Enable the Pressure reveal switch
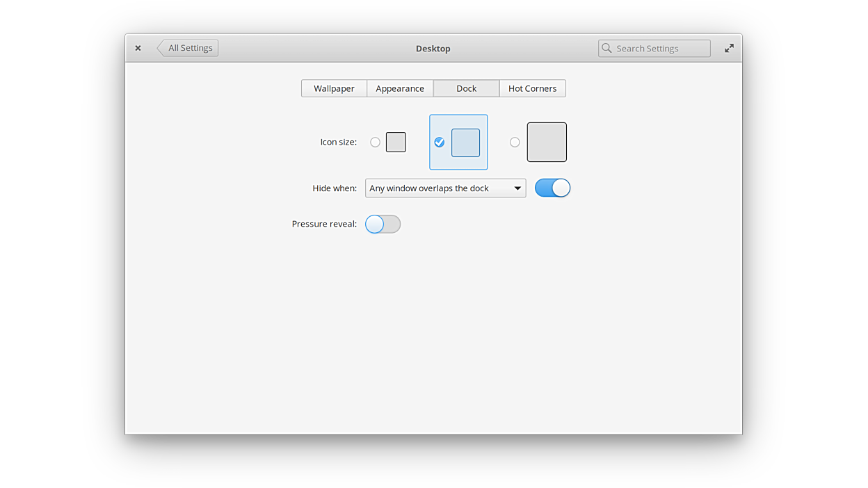Image resolution: width=868 pixels, height=488 pixels. [x=383, y=224]
